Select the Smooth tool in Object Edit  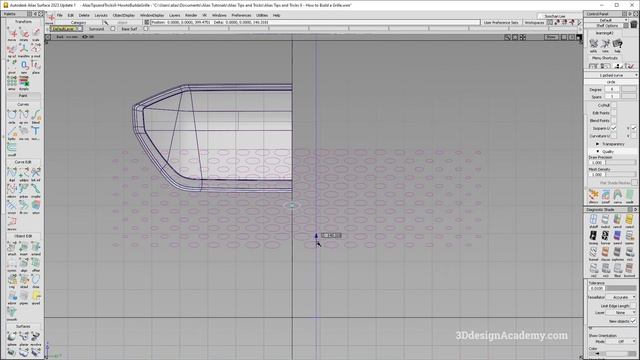pyautogui.click(x=12, y=312)
